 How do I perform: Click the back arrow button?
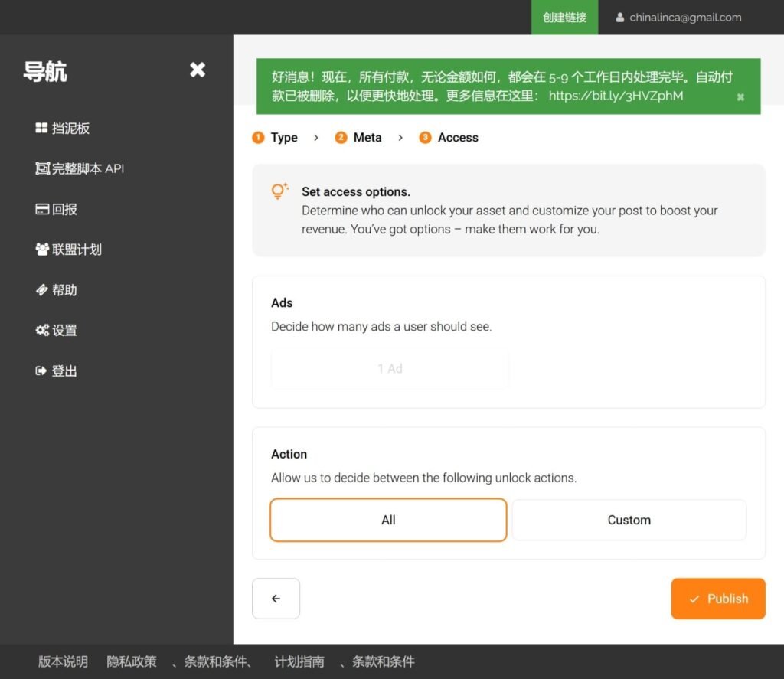tap(276, 599)
